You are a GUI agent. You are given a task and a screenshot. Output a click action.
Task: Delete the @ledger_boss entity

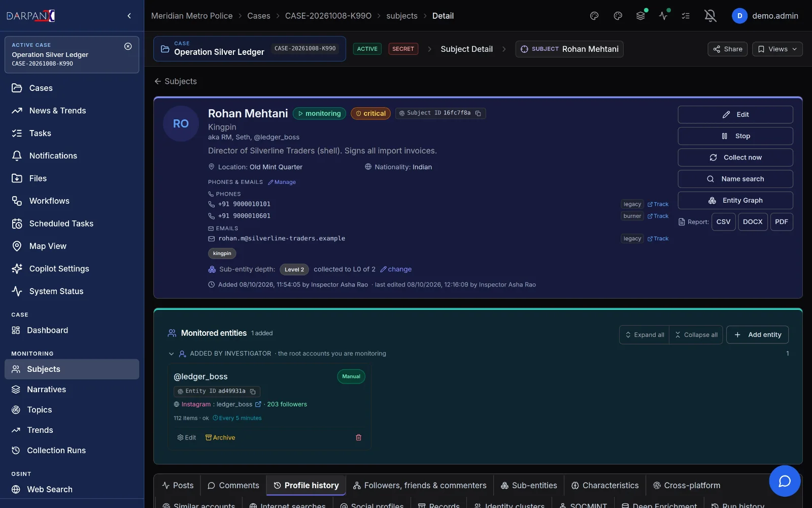click(x=358, y=437)
